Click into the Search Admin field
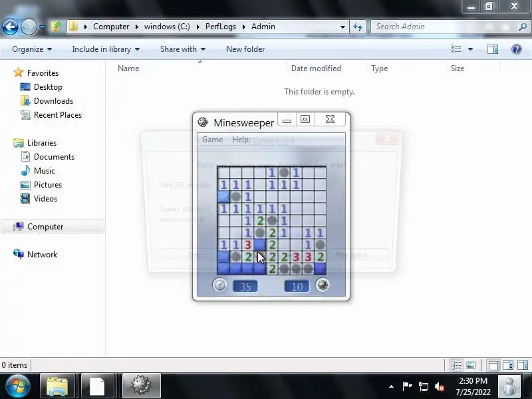This screenshot has width=532, height=399. [x=444, y=27]
